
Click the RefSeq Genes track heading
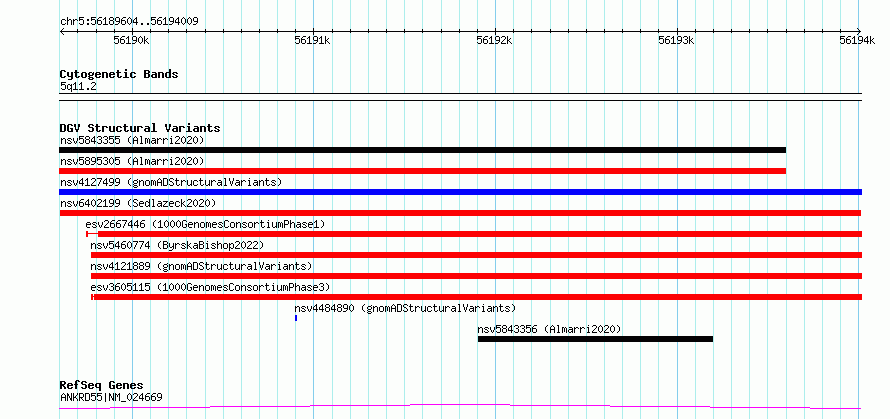(x=102, y=386)
